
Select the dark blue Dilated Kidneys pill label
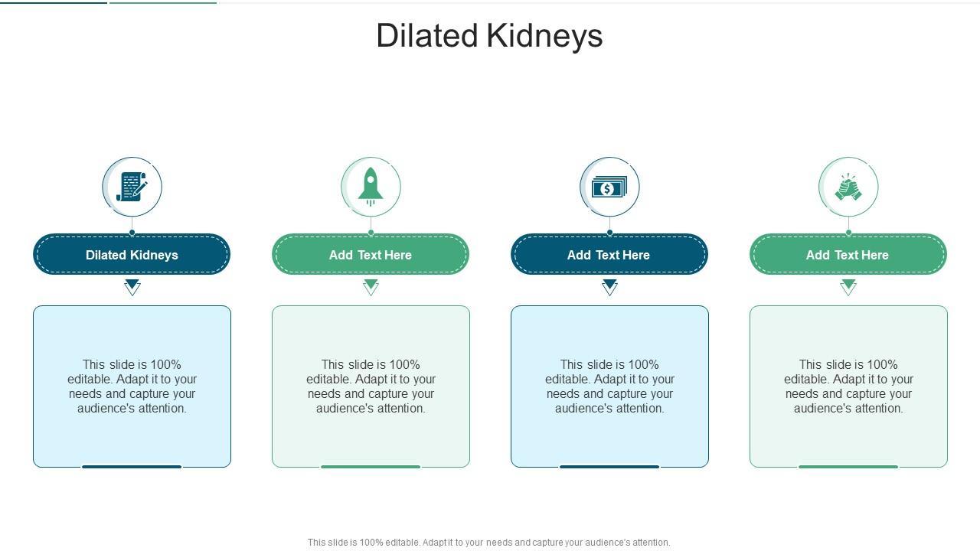[132, 255]
